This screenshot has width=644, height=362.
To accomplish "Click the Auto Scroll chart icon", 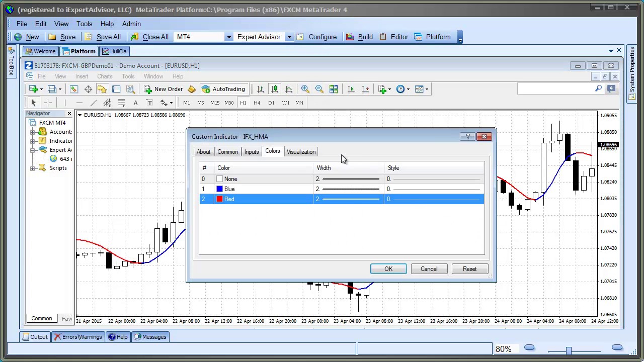I will [351, 89].
